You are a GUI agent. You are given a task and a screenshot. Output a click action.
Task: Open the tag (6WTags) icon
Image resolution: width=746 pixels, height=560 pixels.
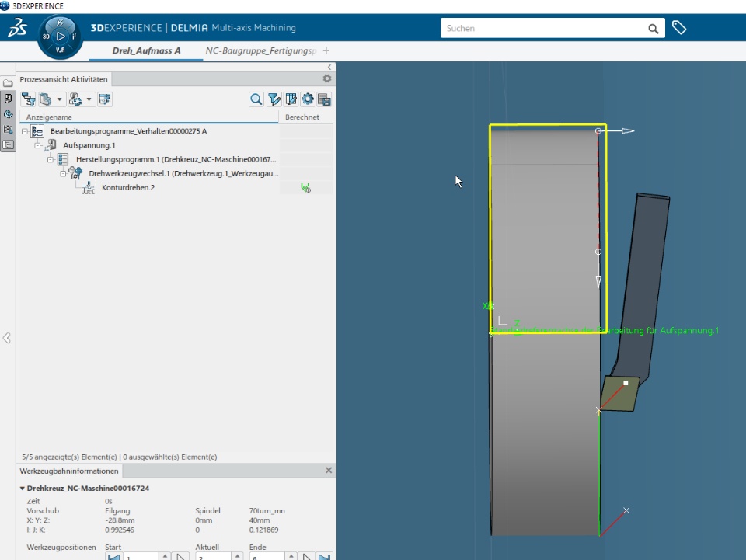pyautogui.click(x=679, y=27)
